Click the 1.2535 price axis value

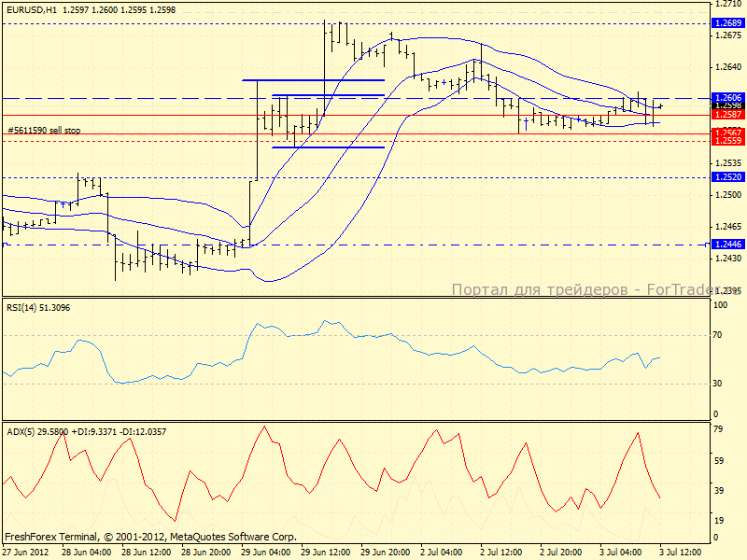point(728,163)
